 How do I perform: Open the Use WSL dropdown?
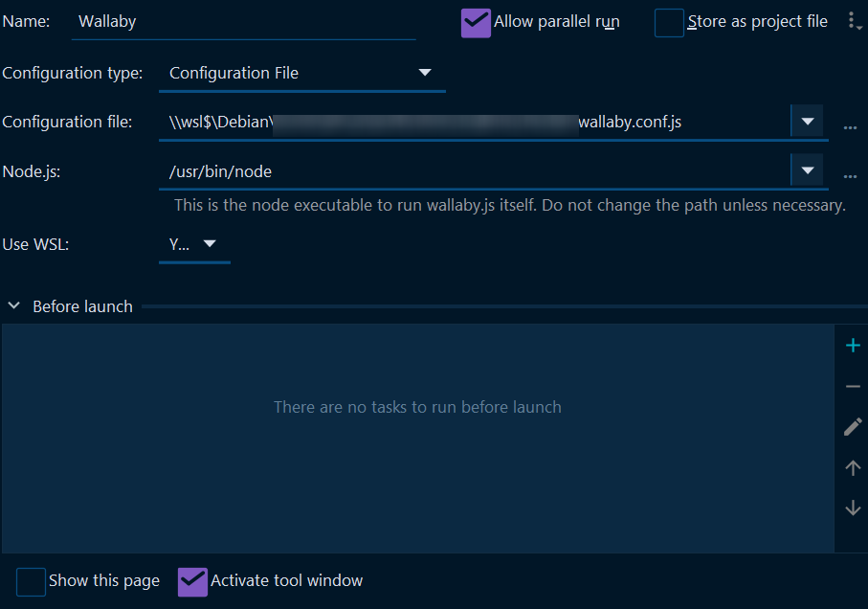[x=209, y=244]
